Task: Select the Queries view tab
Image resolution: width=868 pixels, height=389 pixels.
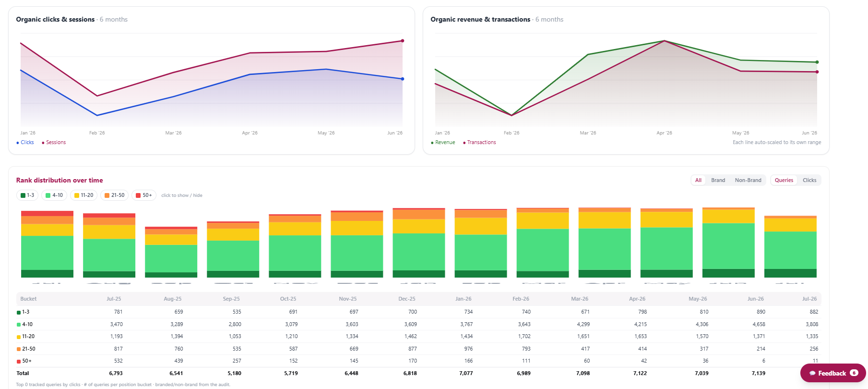Action: click(x=784, y=180)
